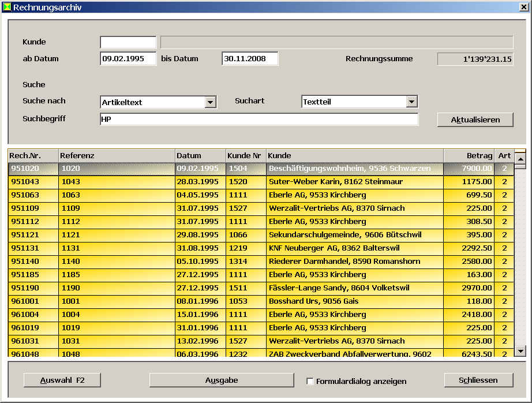Viewport: 532px width, 403px height.
Task: Click the Rechnungsarchiv title bar app icon
Action: [x=6, y=8]
